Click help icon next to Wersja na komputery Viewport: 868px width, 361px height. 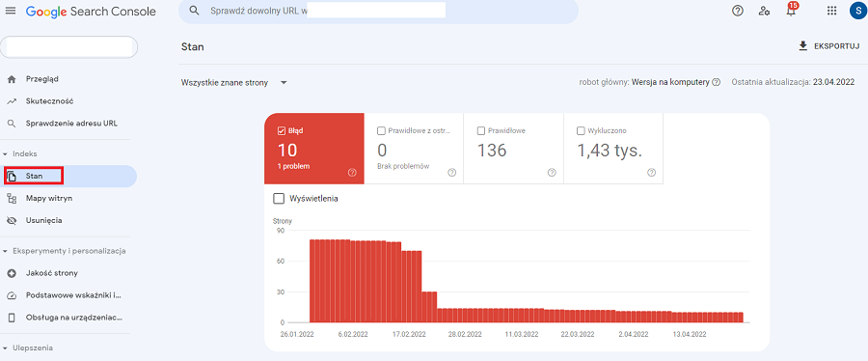(717, 82)
